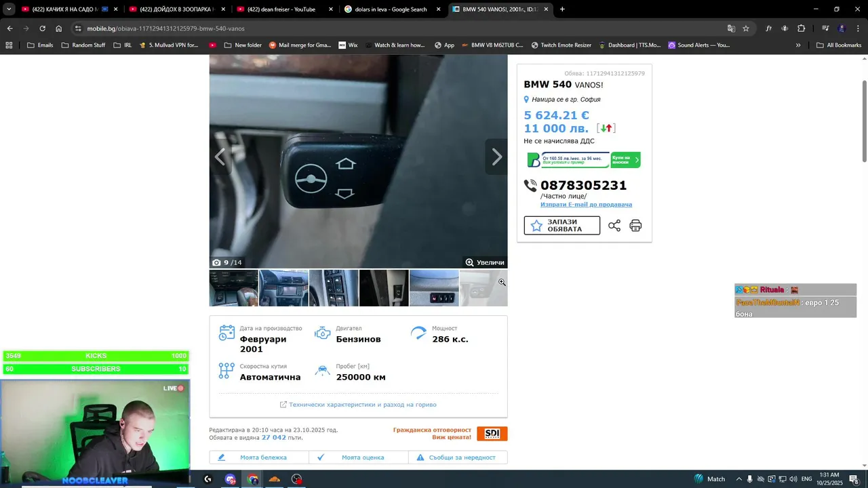
Task: Click the Увеличи enlarge photo button
Action: tap(485, 262)
